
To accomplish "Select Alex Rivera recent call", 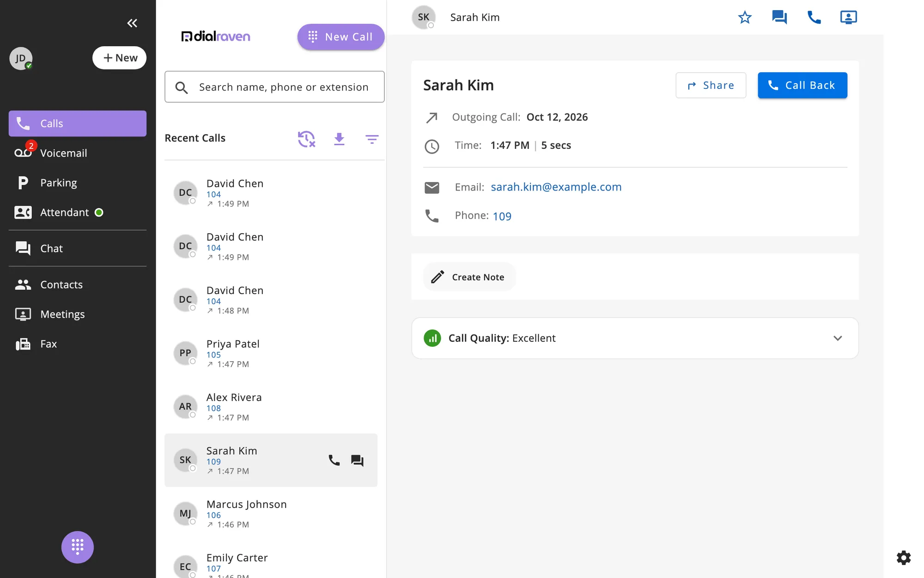I will (271, 407).
